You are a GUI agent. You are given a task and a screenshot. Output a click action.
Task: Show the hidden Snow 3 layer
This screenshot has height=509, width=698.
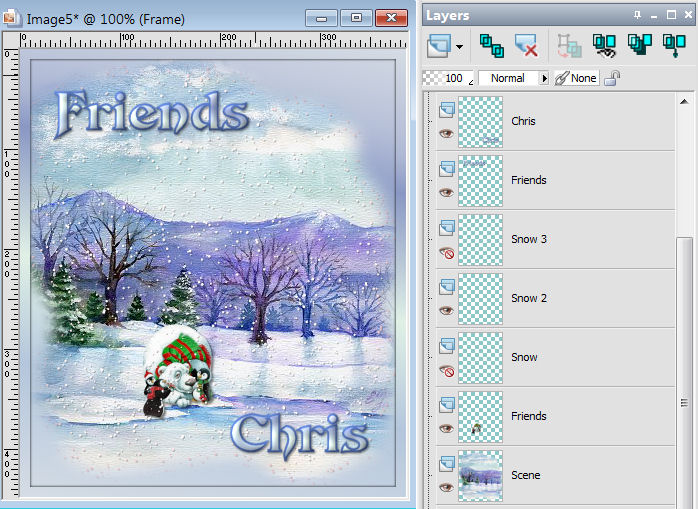coord(446,252)
